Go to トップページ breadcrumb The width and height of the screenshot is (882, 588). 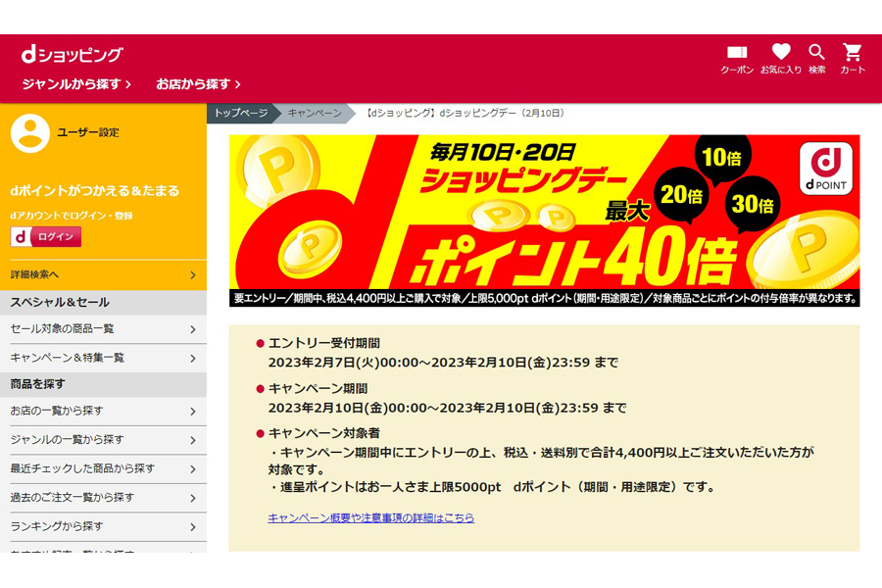coord(241,113)
